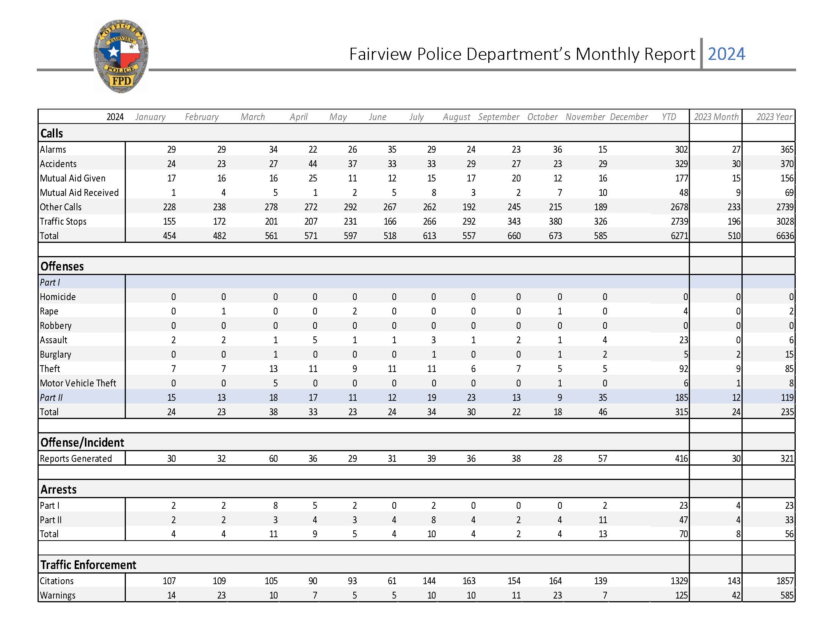Select the report title 'Fairview Police Department's Monthly Report'
The height and width of the screenshot is (644, 834).
coord(522,54)
